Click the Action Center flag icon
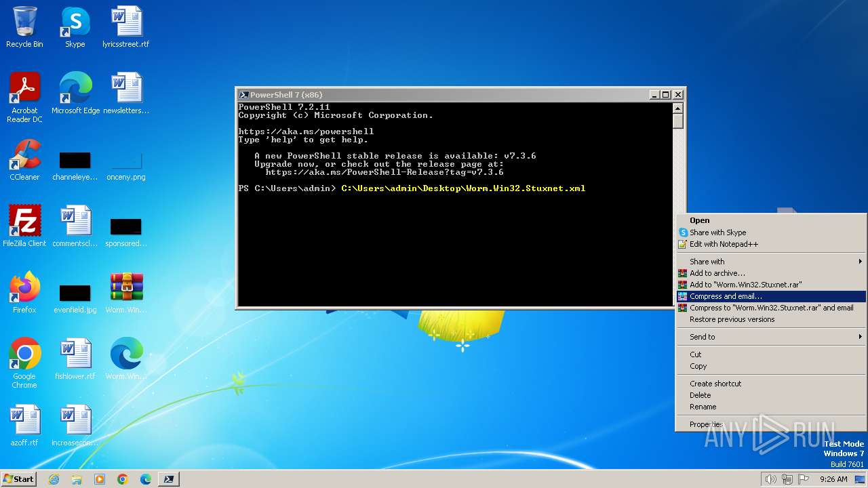 click(804, 479)
